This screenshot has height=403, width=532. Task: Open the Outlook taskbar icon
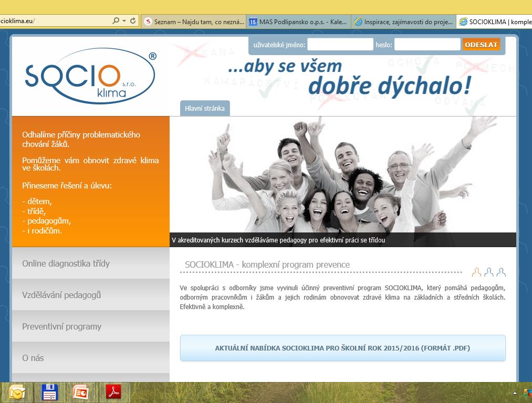[17, 393]
